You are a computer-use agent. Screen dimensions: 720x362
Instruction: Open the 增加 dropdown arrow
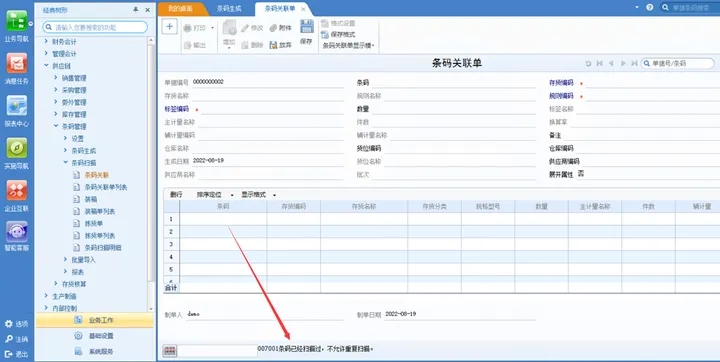229,48
